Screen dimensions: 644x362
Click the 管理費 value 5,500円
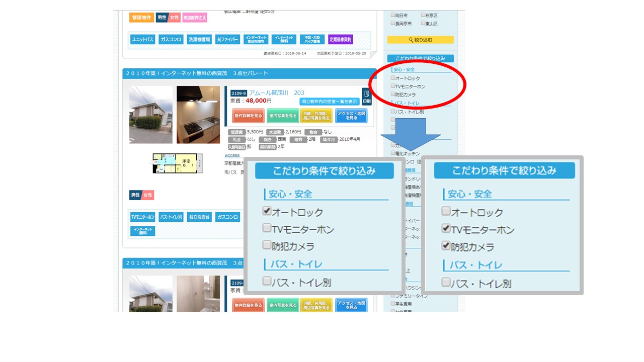pos(255,132)
